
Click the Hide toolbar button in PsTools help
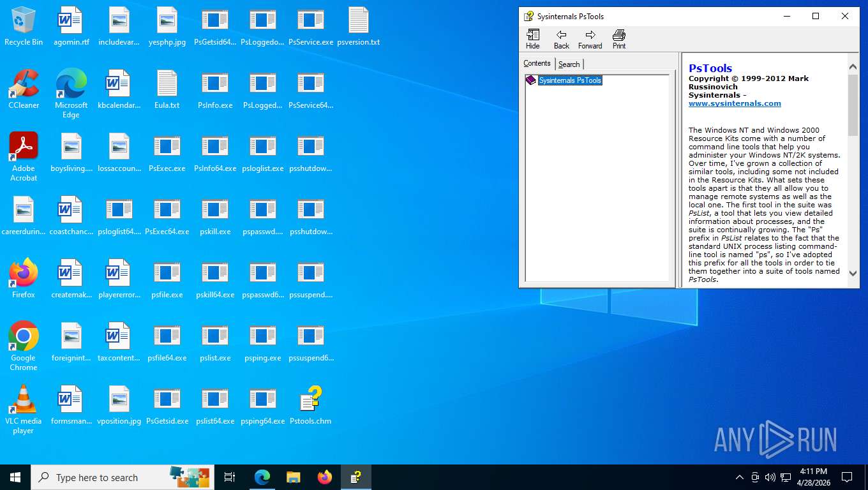532,39
